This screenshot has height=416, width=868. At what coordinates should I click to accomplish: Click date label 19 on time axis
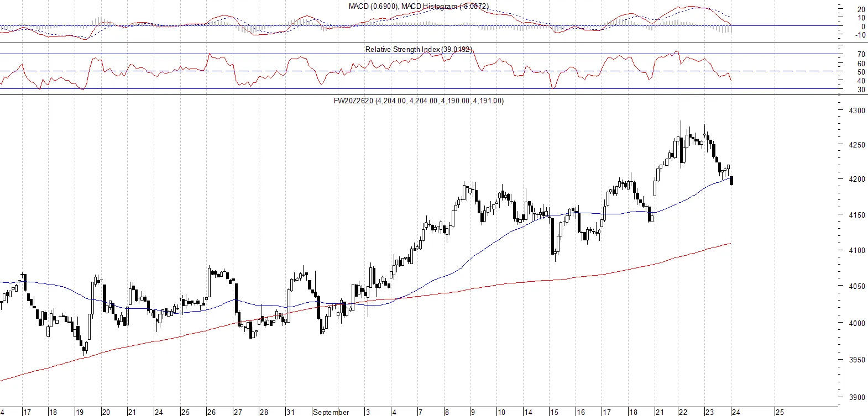point(80,412)
